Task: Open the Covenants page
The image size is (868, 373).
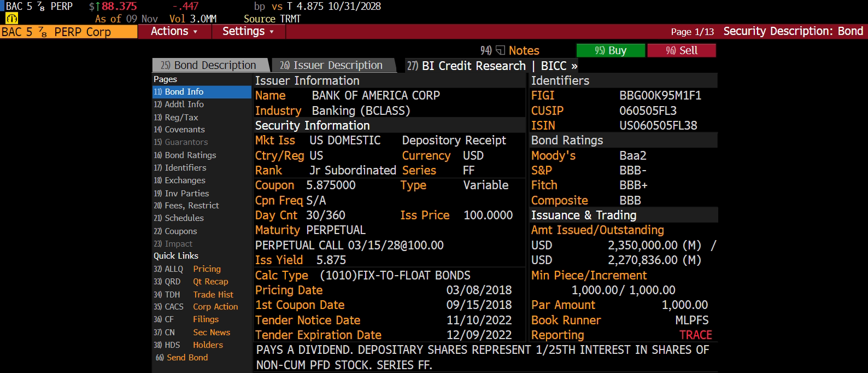Action: tap(202, 130)
